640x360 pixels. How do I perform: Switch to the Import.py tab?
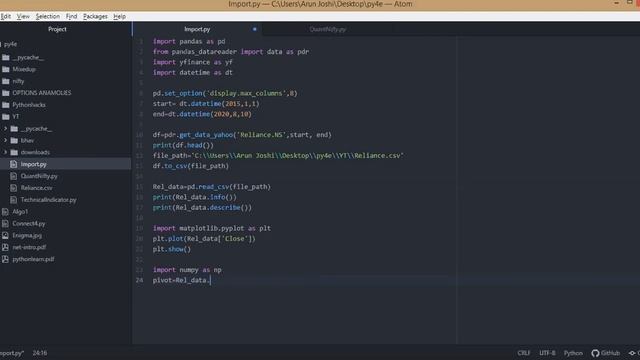tap(197, 29)
